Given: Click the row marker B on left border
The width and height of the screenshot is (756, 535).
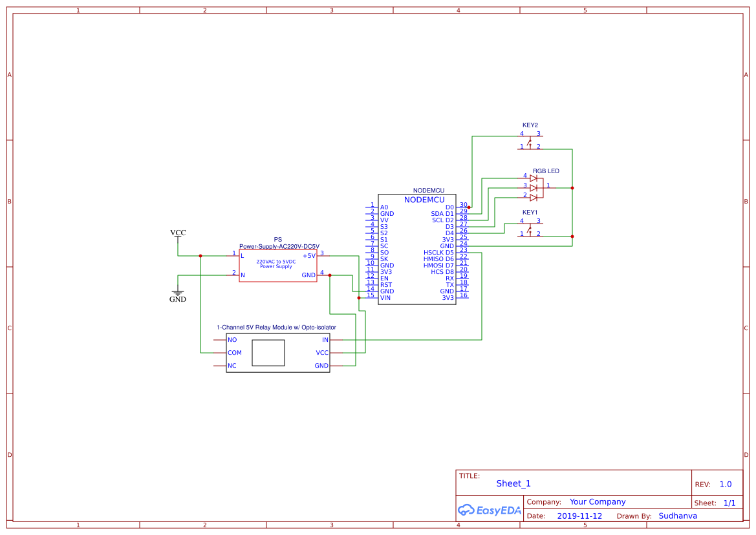Looking at the screenshot, I should [x=8, y=201].
